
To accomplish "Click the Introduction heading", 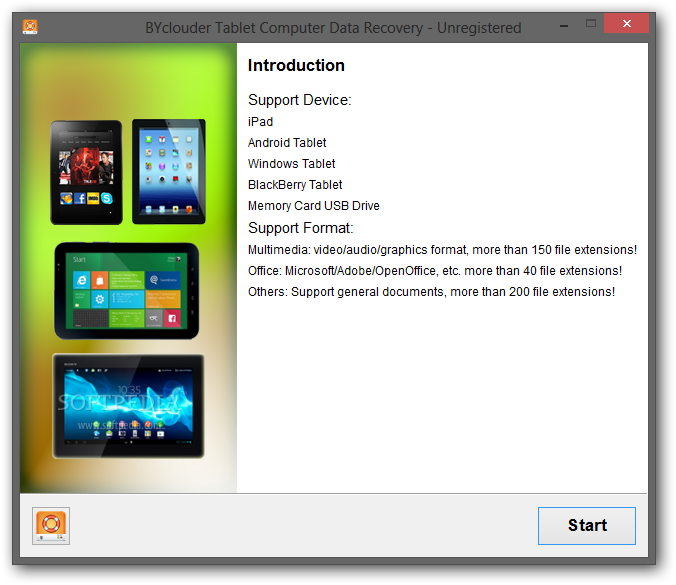I will pos(296,66).
